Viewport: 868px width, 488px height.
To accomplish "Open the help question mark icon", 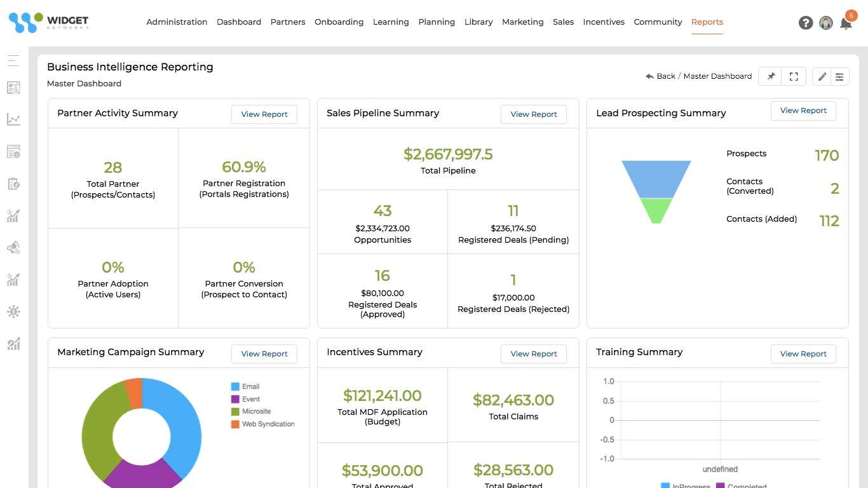I will point(806,22).
